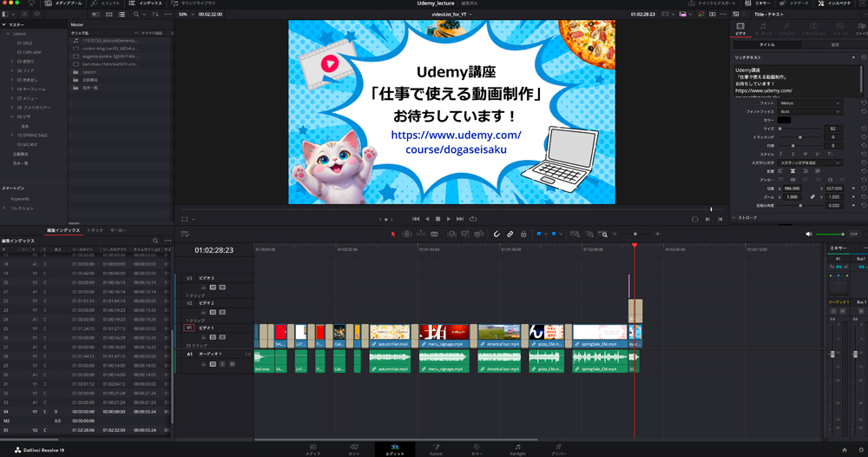Viewport: 868px width, 457px height.
Task: Open the viewer zoom 50% dropdown
Action: tap(185, 15)
